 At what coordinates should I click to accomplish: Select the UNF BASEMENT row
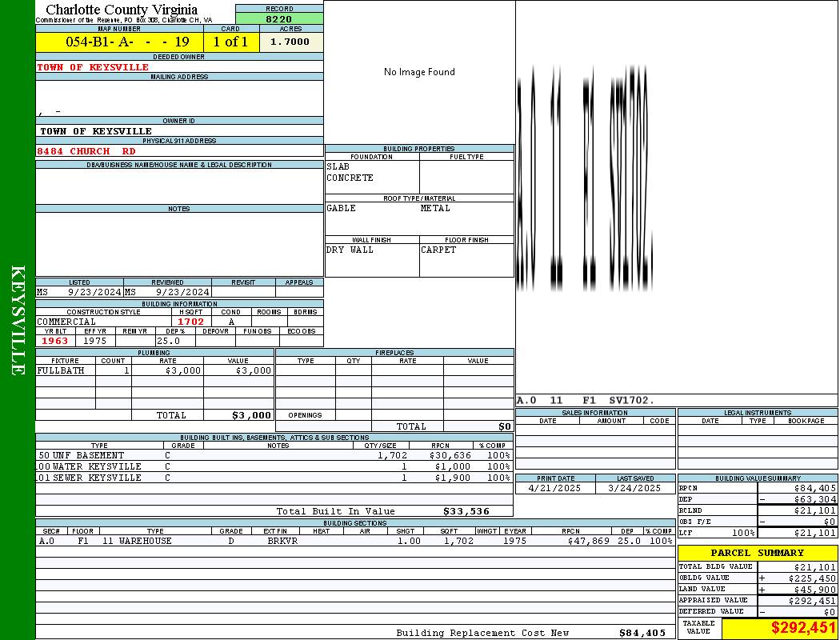(x=274, y=455)
